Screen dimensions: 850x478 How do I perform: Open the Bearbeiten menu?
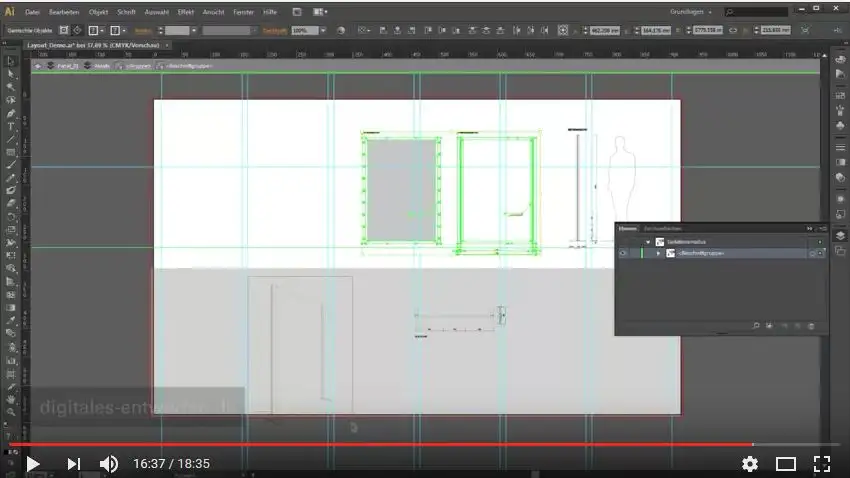pos(64,12)
